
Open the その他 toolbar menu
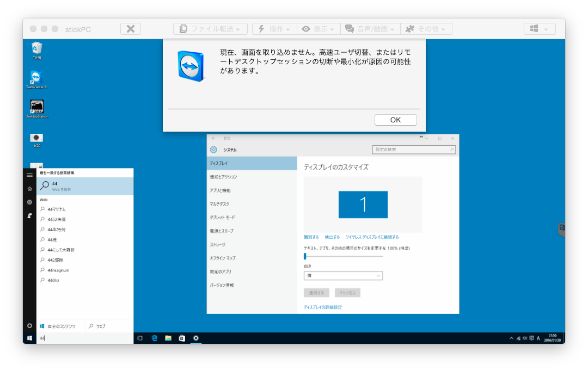[426, 29]
